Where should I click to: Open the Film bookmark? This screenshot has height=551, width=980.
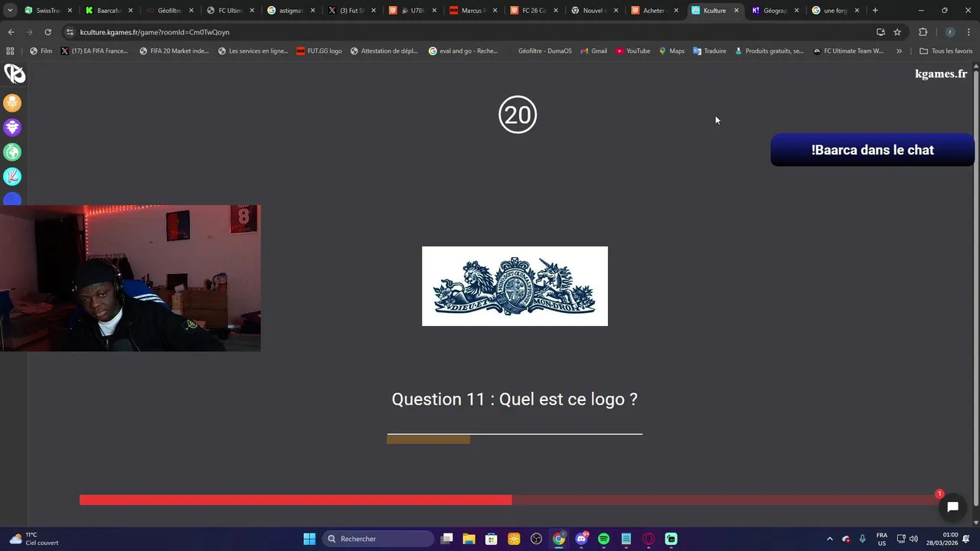pyautogui.click(x=41, y=51)
